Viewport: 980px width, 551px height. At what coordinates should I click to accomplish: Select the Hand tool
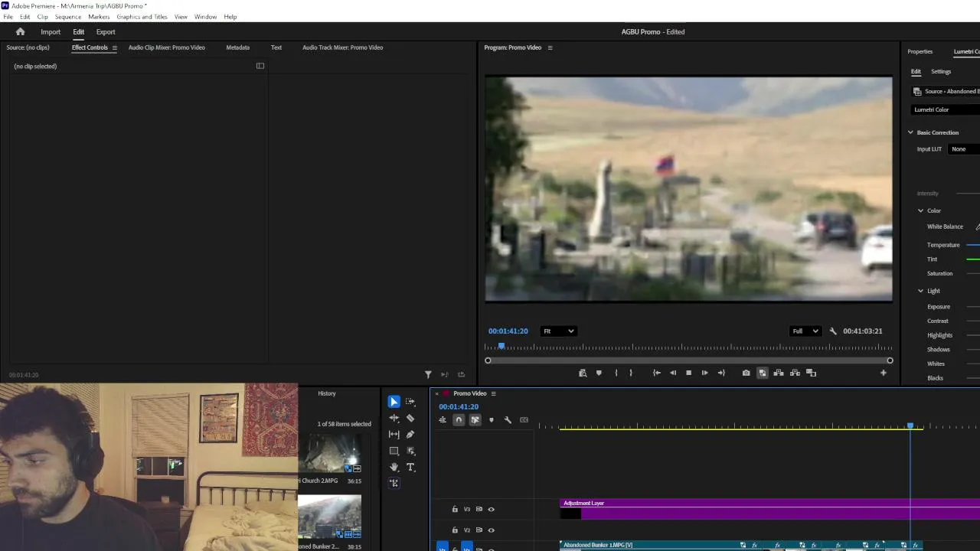[394, 467]
